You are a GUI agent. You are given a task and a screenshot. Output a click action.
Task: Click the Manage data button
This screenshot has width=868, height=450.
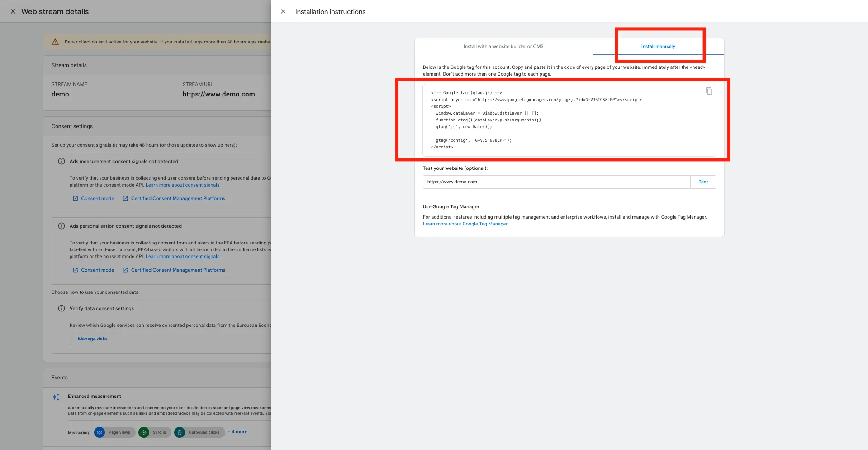pyautogui.click(x=92, y=339)
